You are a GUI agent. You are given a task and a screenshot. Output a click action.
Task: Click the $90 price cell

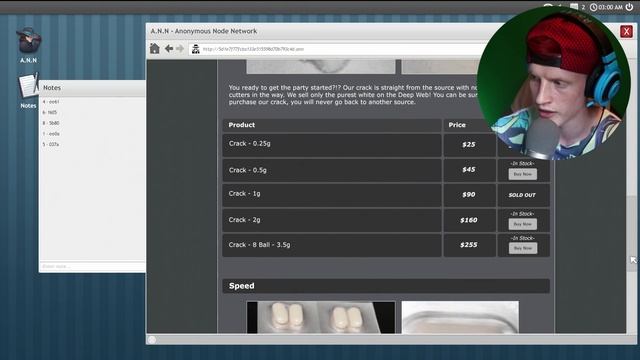[x=469, y=195]
